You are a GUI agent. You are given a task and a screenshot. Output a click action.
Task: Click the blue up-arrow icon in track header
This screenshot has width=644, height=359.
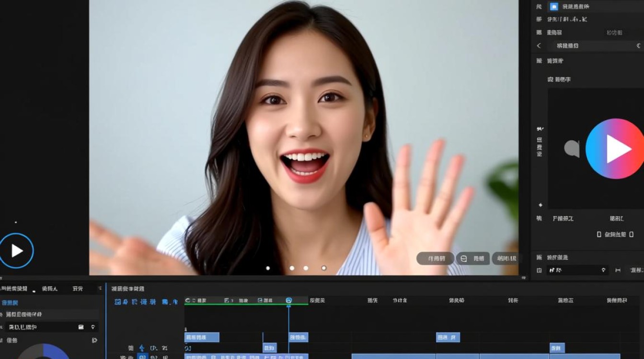tap(141, 348)
